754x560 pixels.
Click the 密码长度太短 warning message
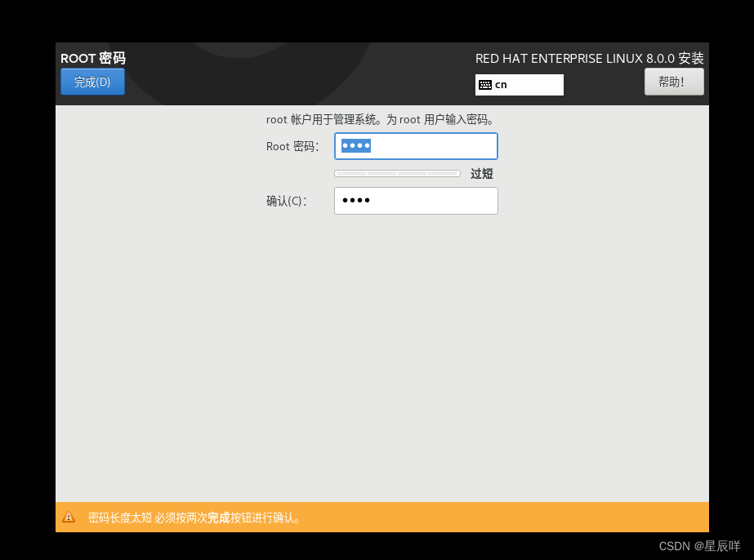tap(194, 518)
